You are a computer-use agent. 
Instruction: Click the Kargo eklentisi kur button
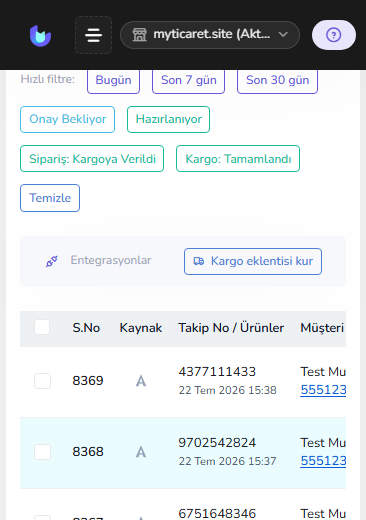click(253, 261)
